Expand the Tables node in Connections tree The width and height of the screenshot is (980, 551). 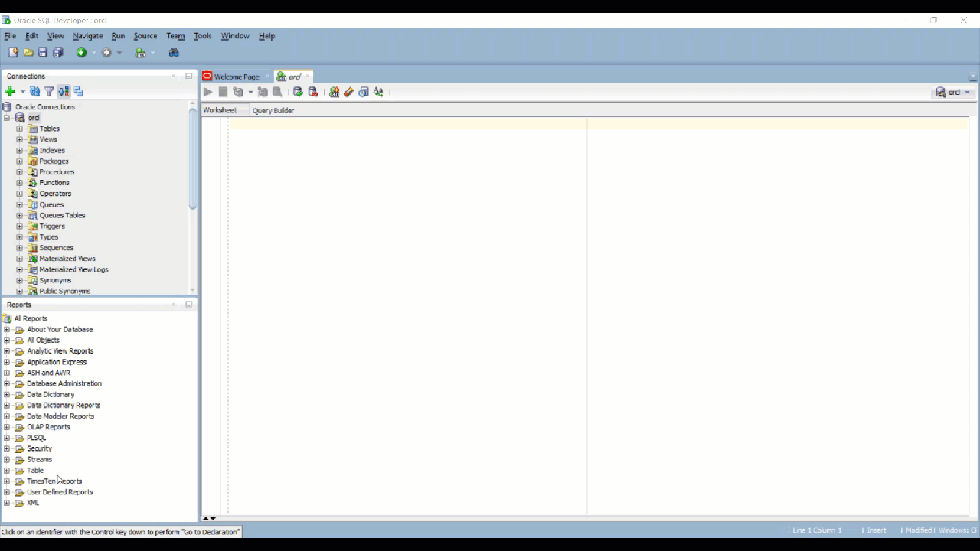point(20,129)
